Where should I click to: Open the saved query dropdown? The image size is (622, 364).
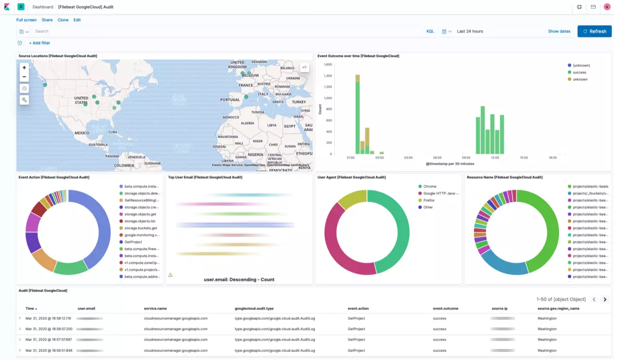[23, 32]
